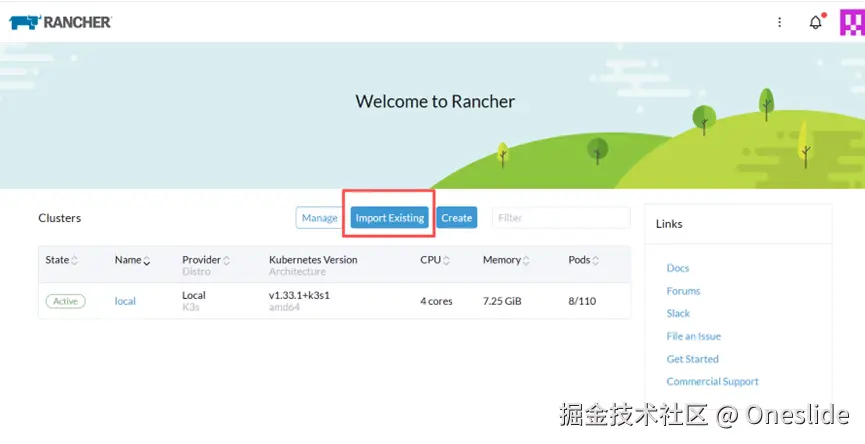Click the 8/110 pods cell
The image size is (865, 444).
(x=582, y=301)
